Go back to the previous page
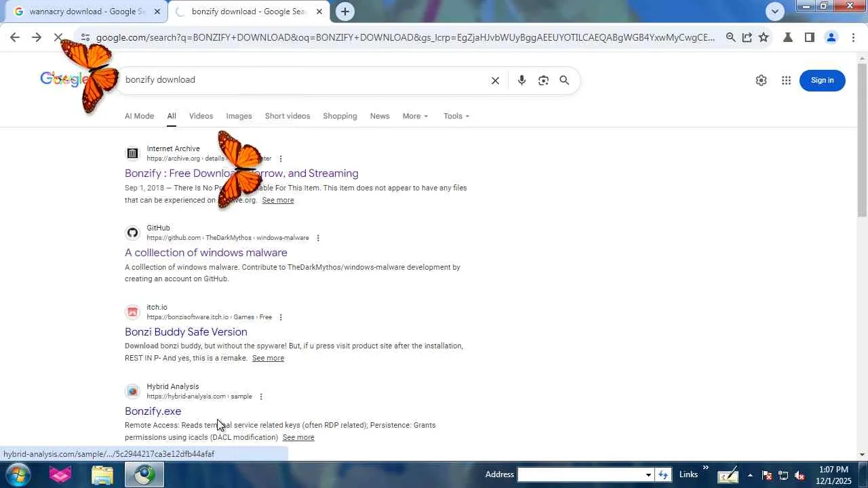Image resolution: width=868 pixels, height=488 pixels. click(x=15, y=38)
